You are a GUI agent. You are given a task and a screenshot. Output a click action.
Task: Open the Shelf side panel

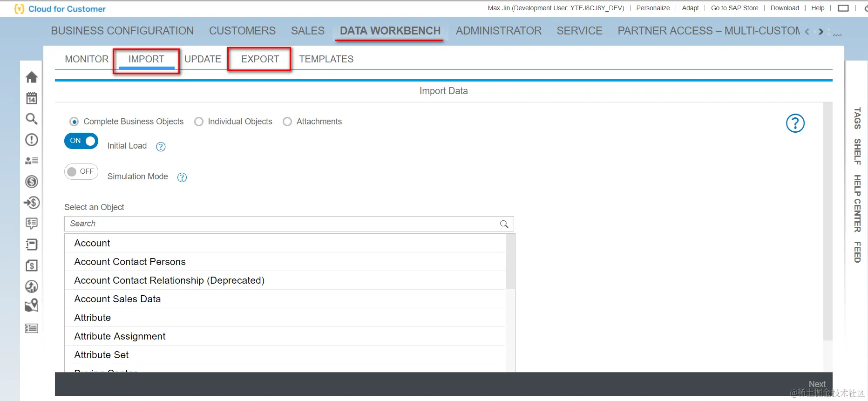tap(857, 152)
